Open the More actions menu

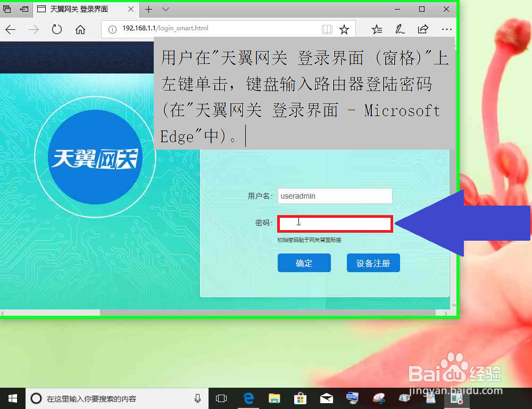[445, 29]
